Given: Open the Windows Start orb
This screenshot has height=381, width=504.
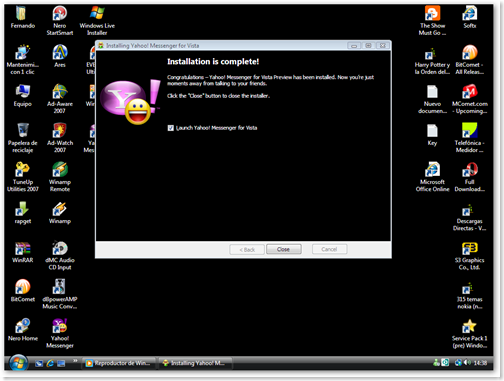Looking at the screenshot, I should [x=18, y=363].
